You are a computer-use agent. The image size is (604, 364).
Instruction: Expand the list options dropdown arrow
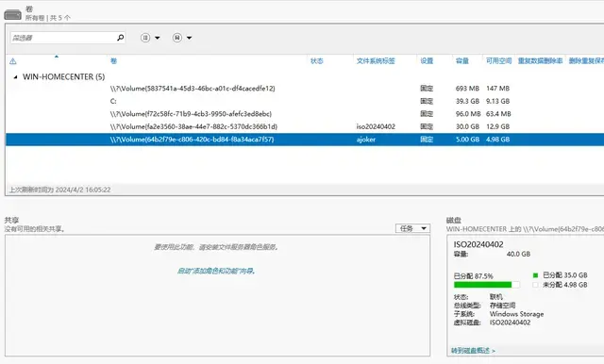pyautogui.click(x=158, y=38)
